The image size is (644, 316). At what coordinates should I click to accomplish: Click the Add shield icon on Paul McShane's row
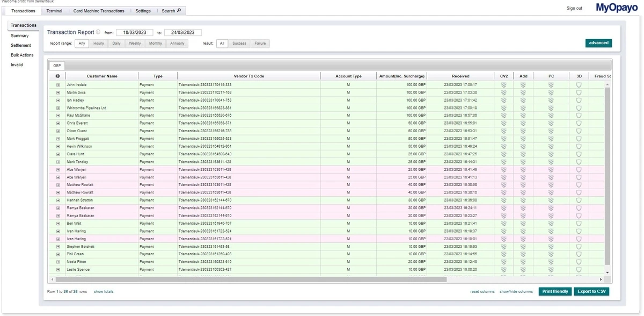523,115
